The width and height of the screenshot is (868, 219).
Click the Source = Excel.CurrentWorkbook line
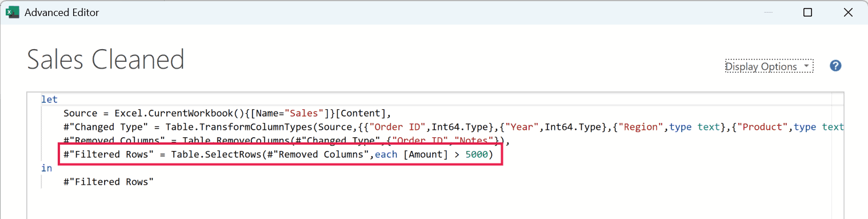[x=227, y=113]
